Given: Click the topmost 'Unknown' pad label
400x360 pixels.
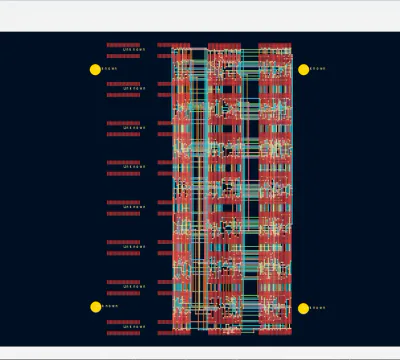Looking at the screenshot, I should click(134, 49).
